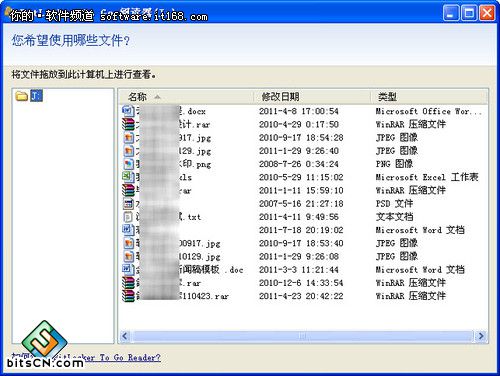Click date cell 2011-4-8 17:00:54
The image size is (500, 376).
click(299, 111)
